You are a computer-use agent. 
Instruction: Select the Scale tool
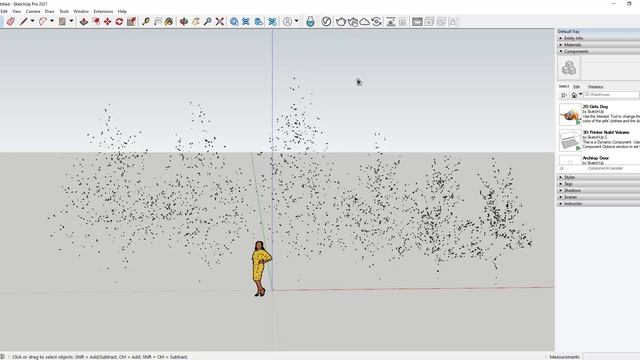pyautogui.click(x=131, y=22)
